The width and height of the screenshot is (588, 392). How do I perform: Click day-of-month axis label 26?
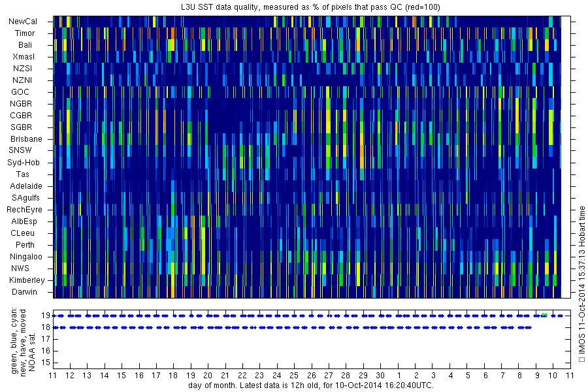[311, 375]
